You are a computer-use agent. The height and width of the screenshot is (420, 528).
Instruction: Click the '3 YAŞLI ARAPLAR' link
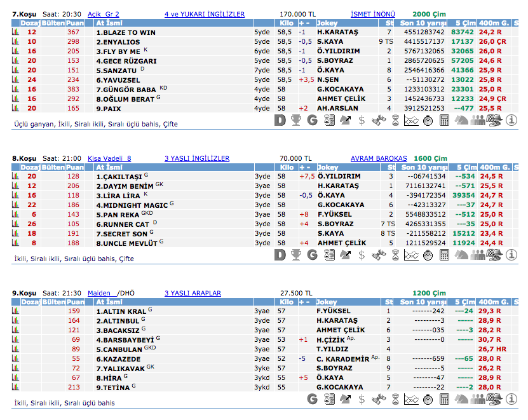click(x=193, y=293)
